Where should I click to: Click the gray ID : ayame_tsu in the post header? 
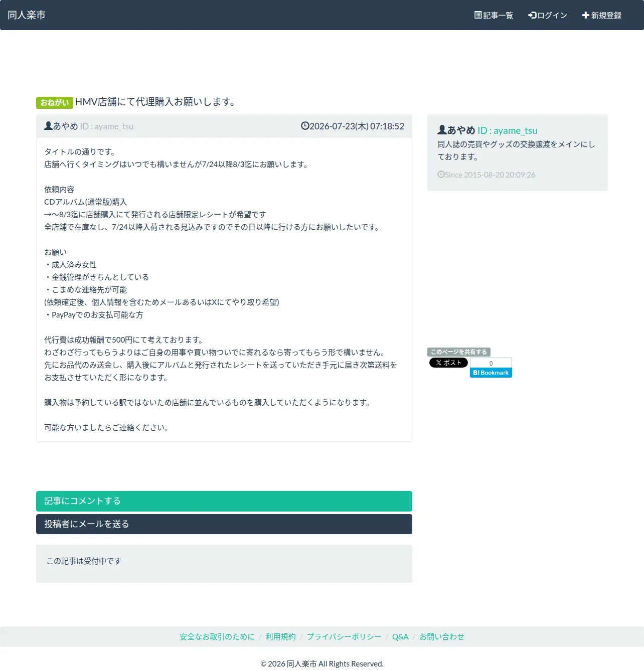click(107, 126)
